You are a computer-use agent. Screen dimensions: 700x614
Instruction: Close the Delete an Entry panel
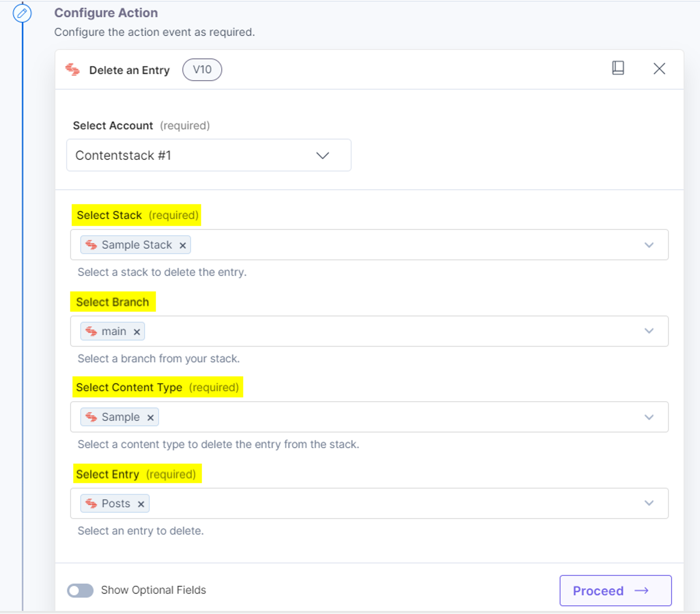click(x=659, y=69)
